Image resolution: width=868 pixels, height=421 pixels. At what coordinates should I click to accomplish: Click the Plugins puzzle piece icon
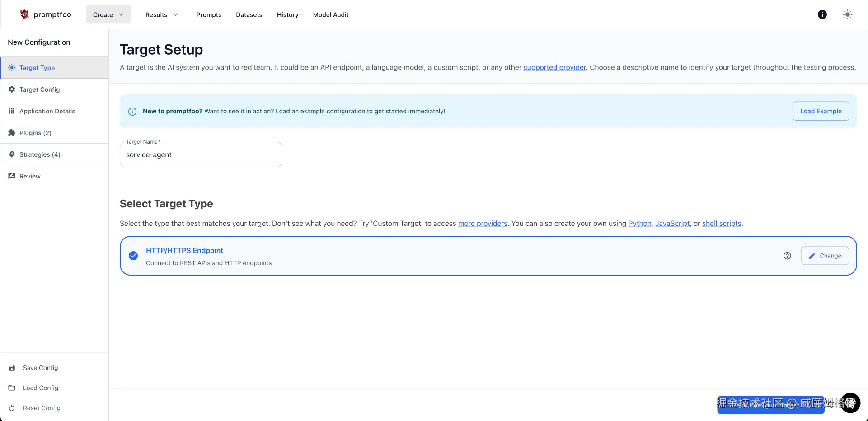tap(12, 133)
